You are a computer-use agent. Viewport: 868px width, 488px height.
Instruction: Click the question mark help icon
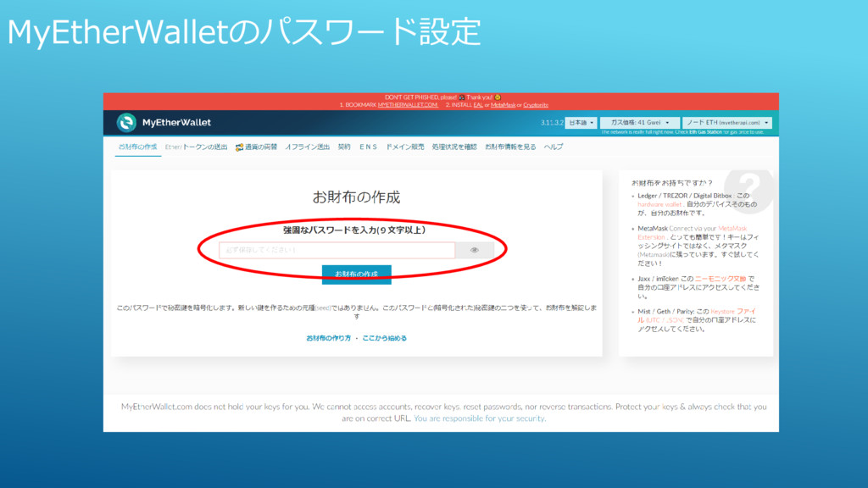coord(748,190)
